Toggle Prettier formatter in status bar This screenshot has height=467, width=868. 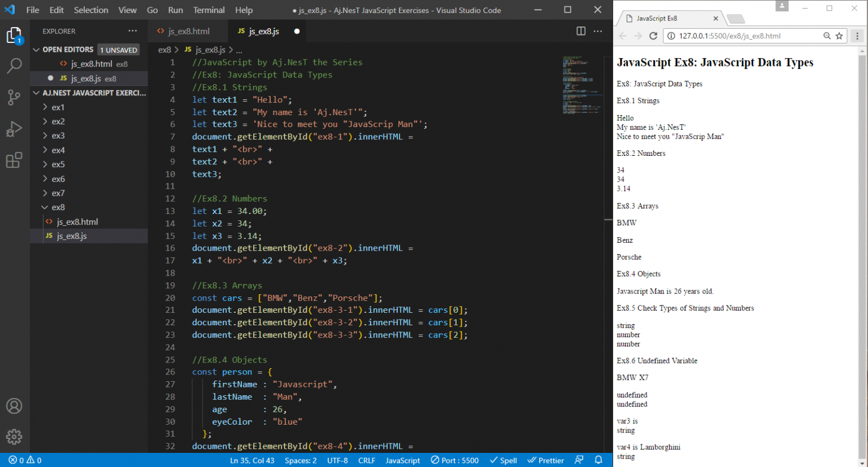pos(545,460)
